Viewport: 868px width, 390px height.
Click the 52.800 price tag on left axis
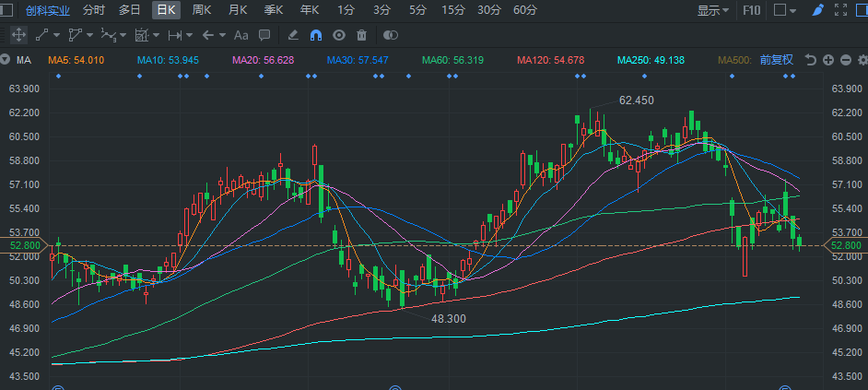pyautogui.click(x=23, y=245)
